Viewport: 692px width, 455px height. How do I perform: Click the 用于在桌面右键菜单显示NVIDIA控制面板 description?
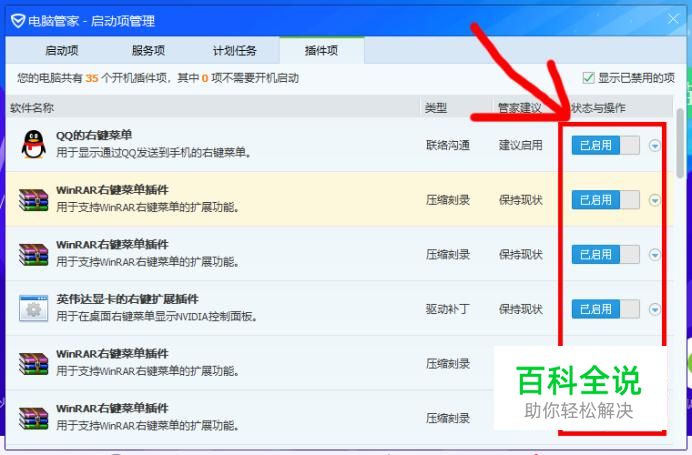coord(157,316)
